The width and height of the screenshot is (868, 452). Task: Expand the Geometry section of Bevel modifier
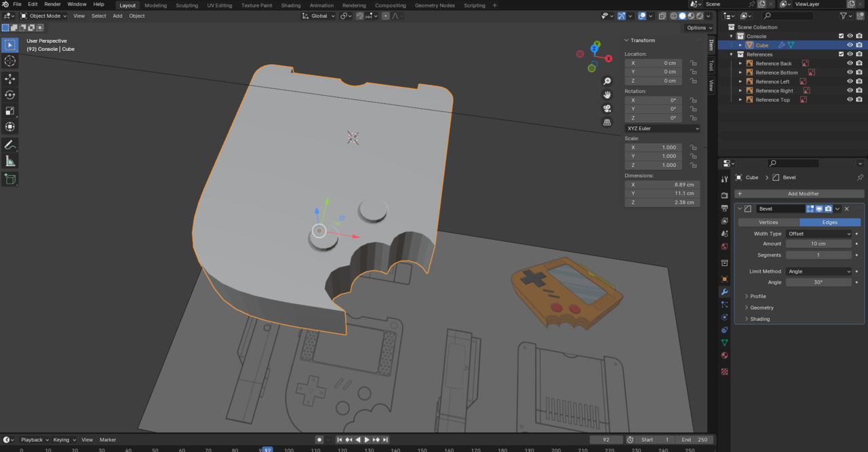pyautogui.click(x=762, y=307)
